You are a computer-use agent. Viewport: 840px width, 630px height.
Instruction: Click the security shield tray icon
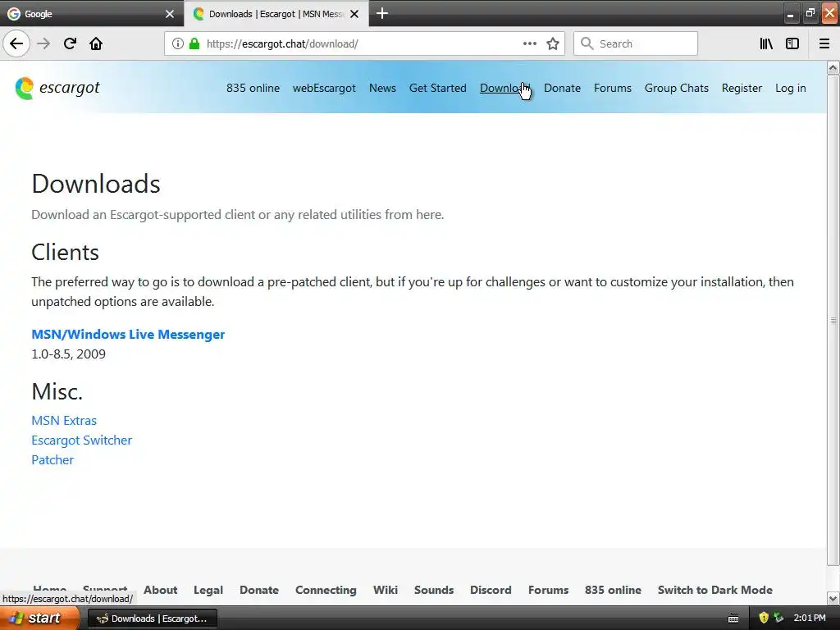coord(764,618)
